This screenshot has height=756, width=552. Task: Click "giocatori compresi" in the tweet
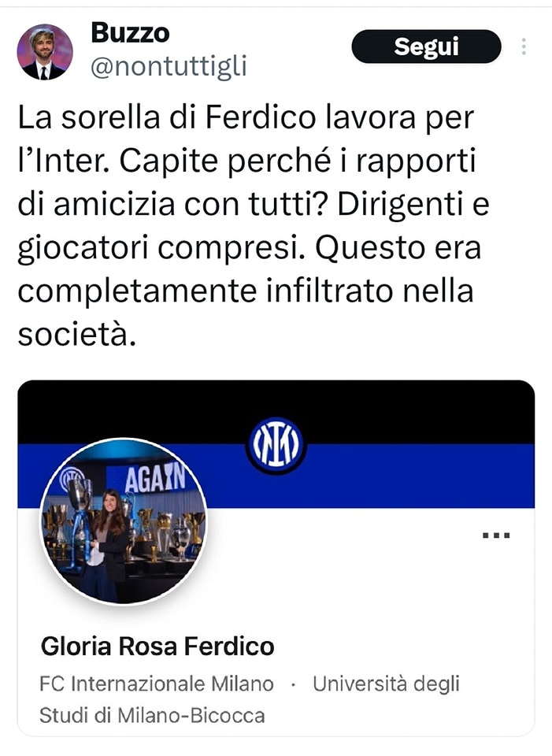click(161, 248)
